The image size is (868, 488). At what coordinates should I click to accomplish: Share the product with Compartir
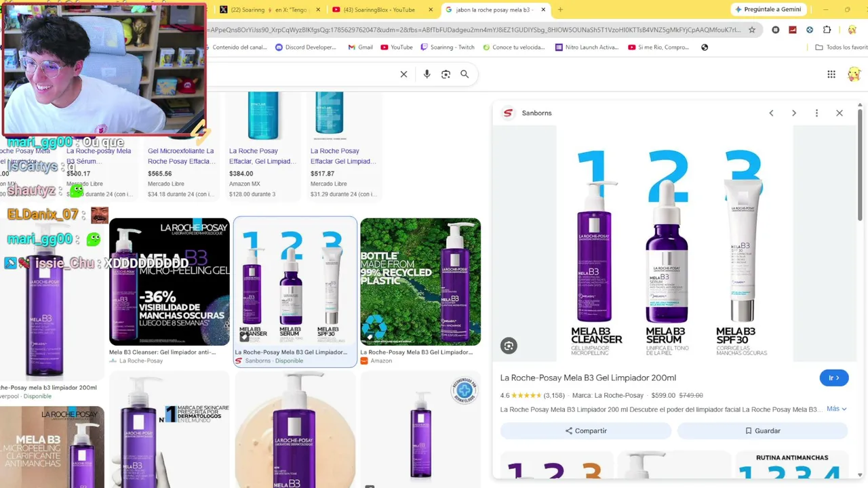[x=586, y=431]
